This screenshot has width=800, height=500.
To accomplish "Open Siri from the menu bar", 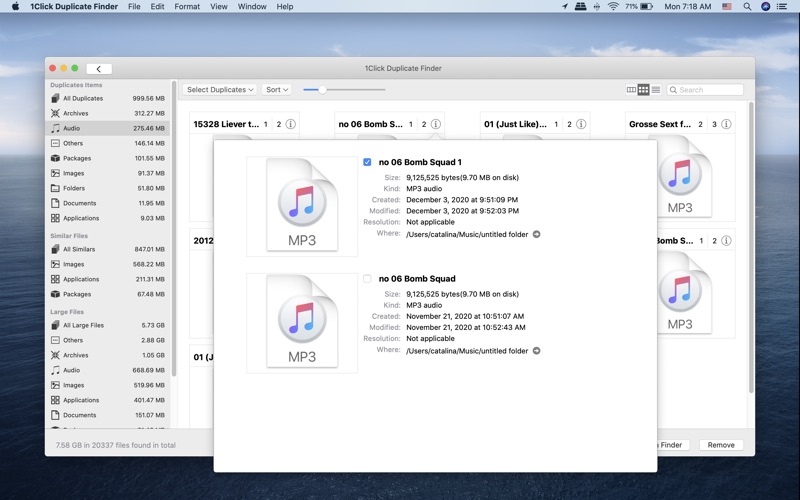I will pyautogui.click(x=765, y=7).
